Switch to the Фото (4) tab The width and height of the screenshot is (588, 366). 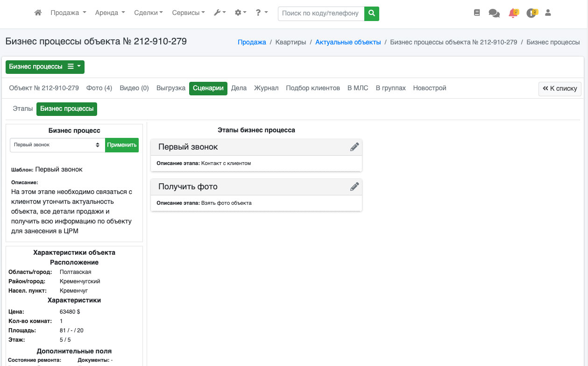tap(99, 88)
